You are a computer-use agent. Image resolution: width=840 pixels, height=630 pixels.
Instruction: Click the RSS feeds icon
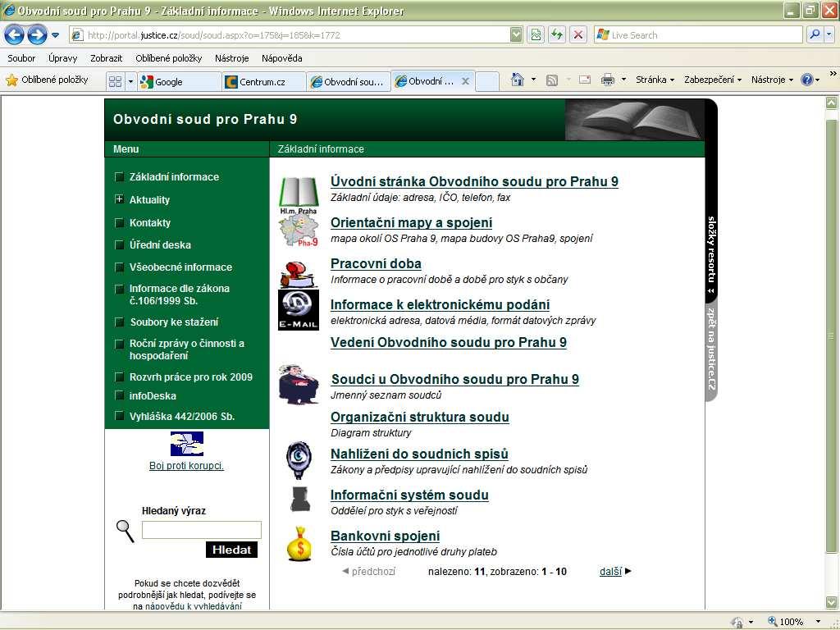coord(552,80)
